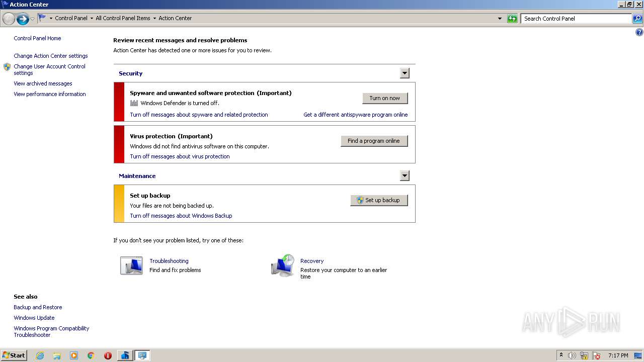Turn off messages about virus protection
644x362 pixels.
(180, 156)
